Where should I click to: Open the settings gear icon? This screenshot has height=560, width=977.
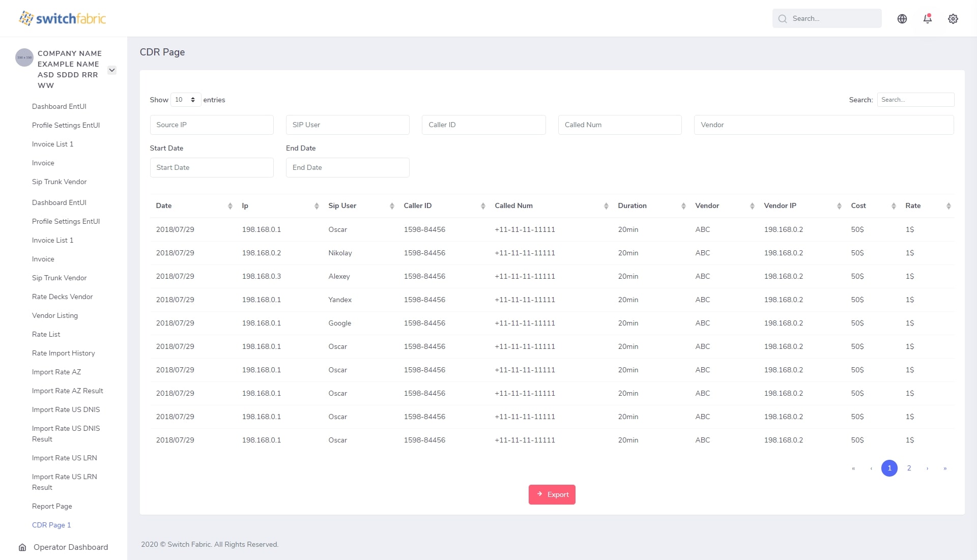(x=953, y=19)
